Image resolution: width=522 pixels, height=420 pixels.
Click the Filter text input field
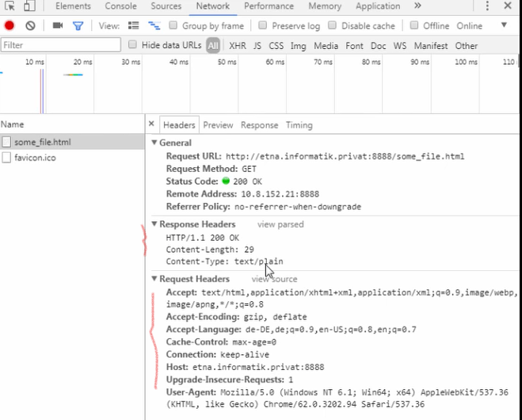(61, 45)
